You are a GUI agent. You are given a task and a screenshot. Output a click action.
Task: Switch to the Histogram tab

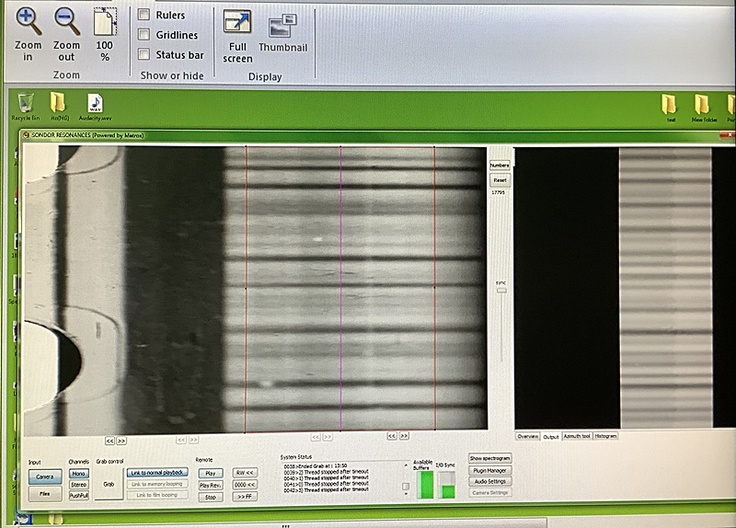[x=605, y=436]
